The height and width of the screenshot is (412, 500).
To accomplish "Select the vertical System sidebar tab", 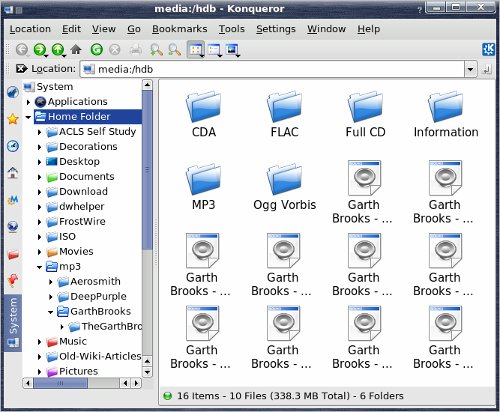I will pyautogui.click(x=13, y=323).
